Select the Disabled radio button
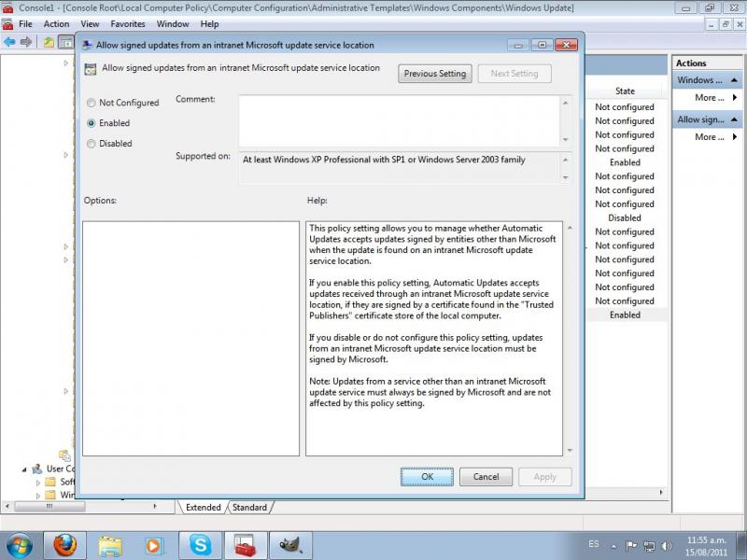Screen dimensions: 747x560 click(91, 144)
